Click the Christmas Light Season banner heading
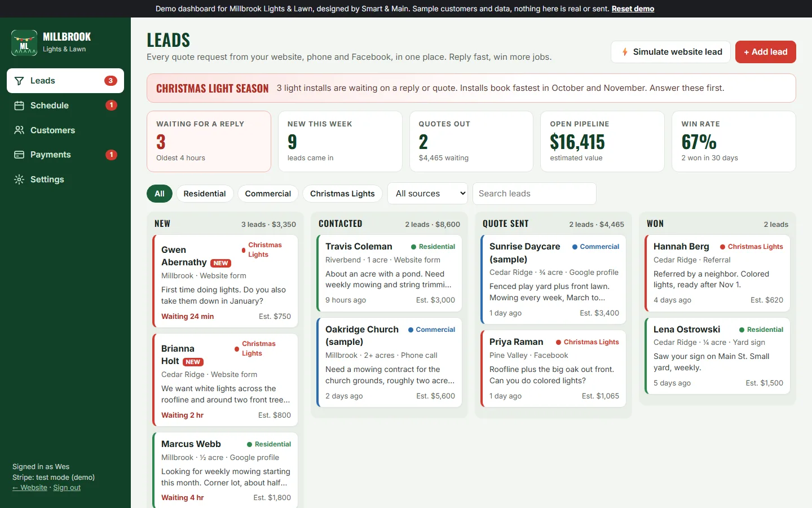This screenshot has width=812, height=508. 213,89
